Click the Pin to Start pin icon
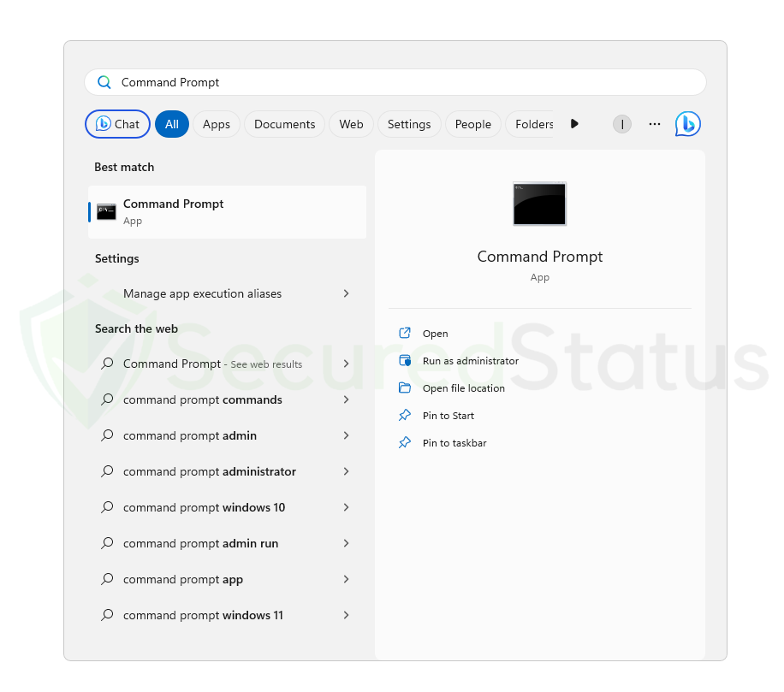 (405, 415)
